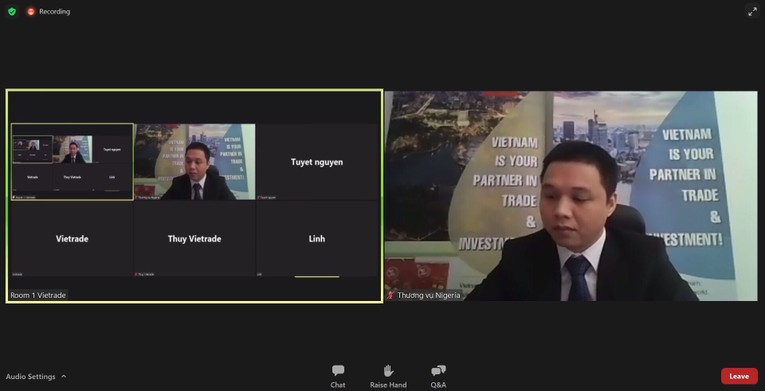
Task: Select the Vietrade participant tile
Action: pos(72,239)
